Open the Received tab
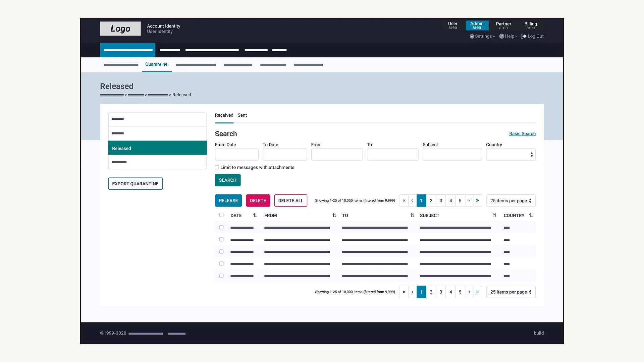The image size is (644, 362). [224, 115]
